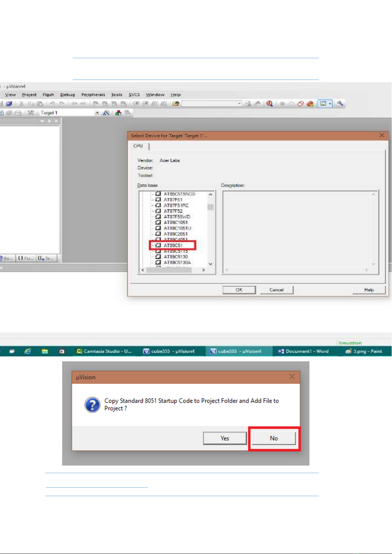Switch to the Books panel tab

pyautogui.click(x=6, y=258)
